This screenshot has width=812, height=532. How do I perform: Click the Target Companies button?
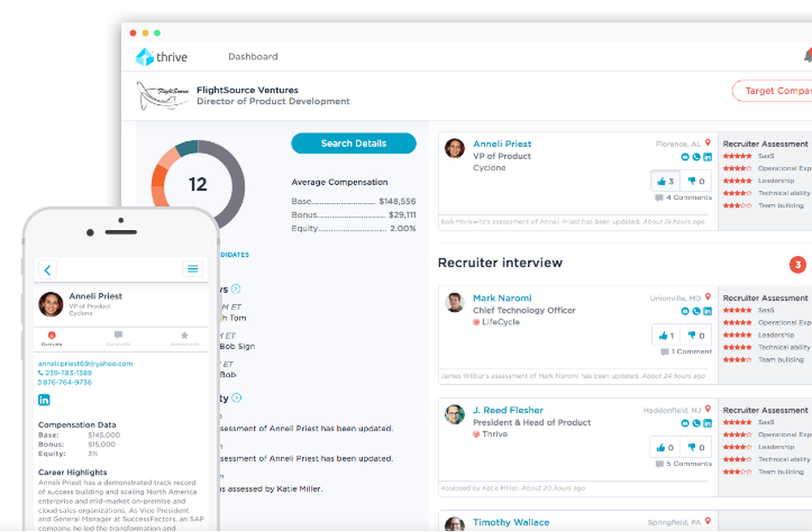[x=773, y=91]
